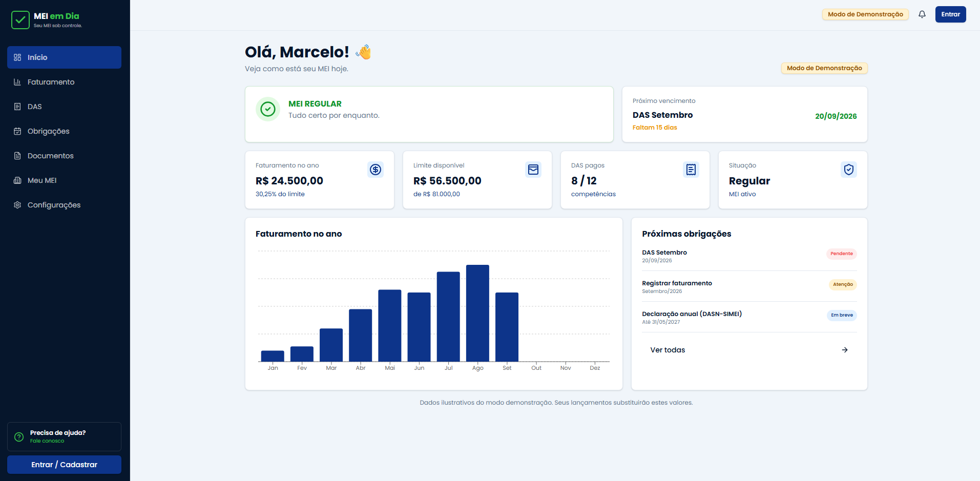Click the Mai bar in revenue chart
Image resolution: width=980 pixels, height=481 pixels.
(390, 326)
